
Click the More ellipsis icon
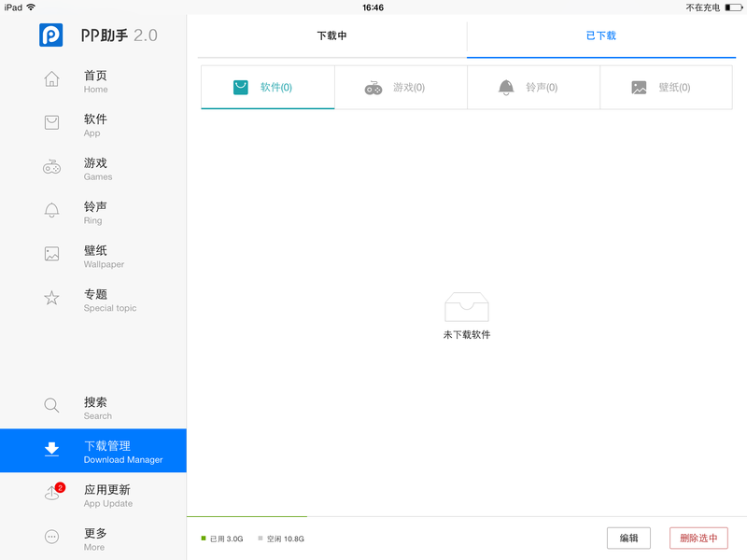[x=51, y=537]
